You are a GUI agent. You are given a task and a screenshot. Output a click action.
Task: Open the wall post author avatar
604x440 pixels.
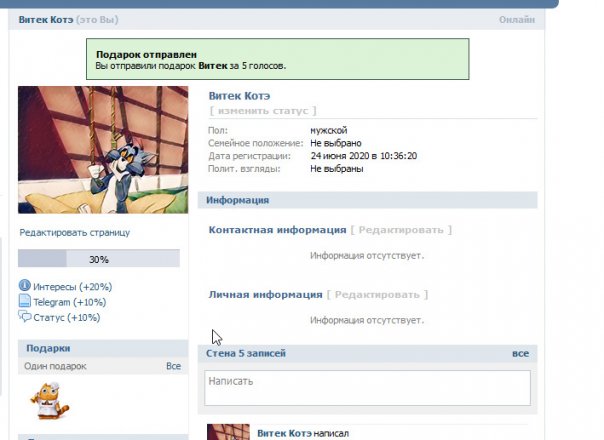pos(228,432)
